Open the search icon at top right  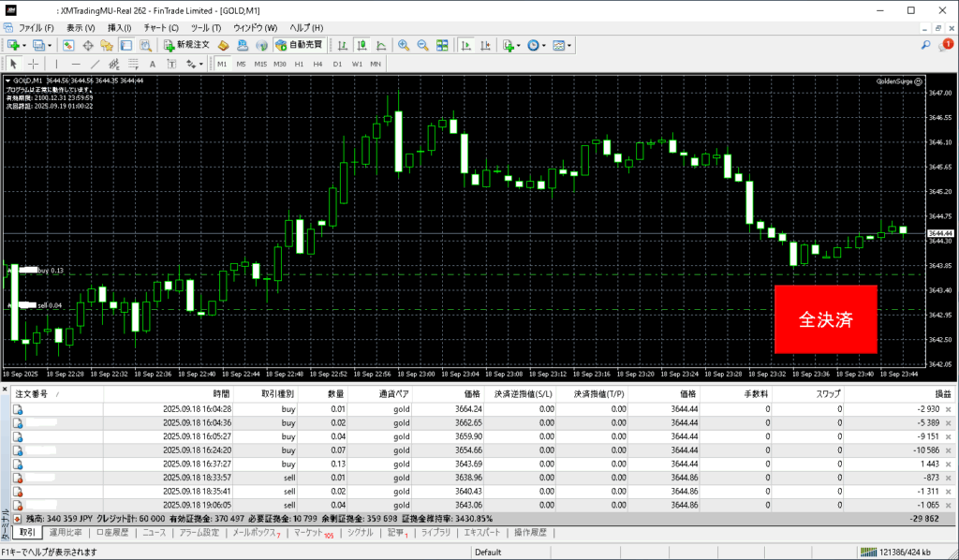pyautogui.click(x=925, y=45)
